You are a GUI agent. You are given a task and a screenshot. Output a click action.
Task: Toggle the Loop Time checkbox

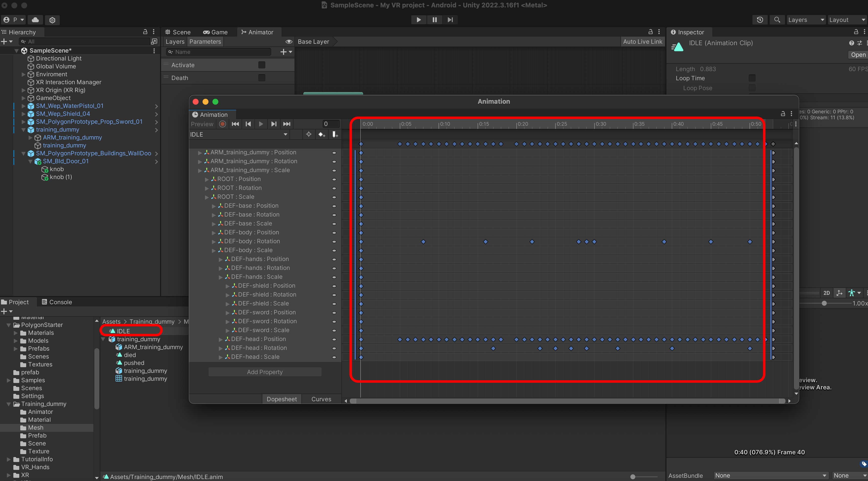pos(752,78)
